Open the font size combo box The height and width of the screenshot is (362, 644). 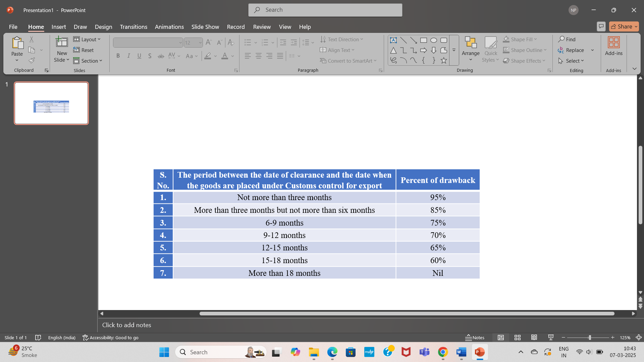pyautogui.click(x=193, y=43)
